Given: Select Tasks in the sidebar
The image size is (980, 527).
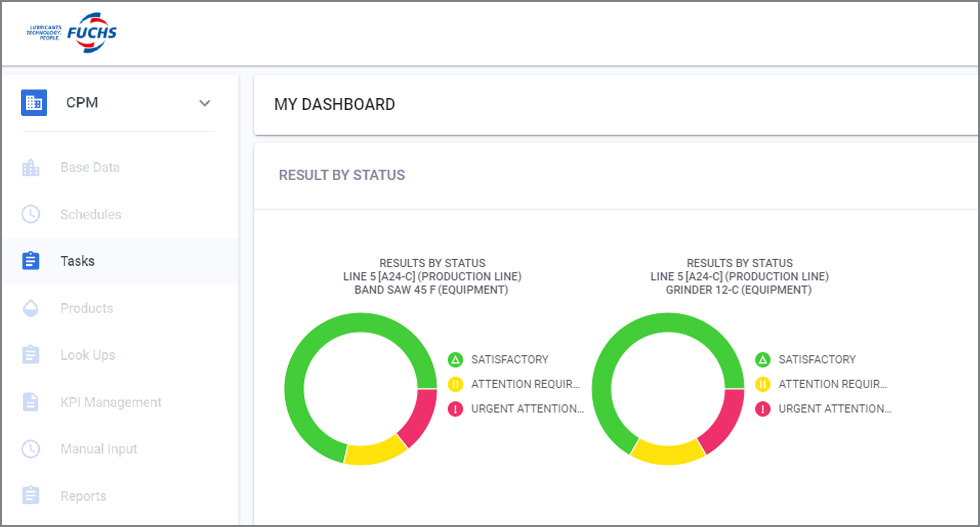Looking at the screenshot, I should (x=78, y=261).
